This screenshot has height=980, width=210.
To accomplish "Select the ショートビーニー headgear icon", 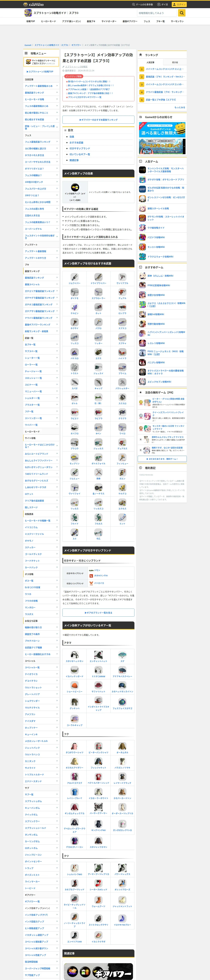I will coord(75,685).
